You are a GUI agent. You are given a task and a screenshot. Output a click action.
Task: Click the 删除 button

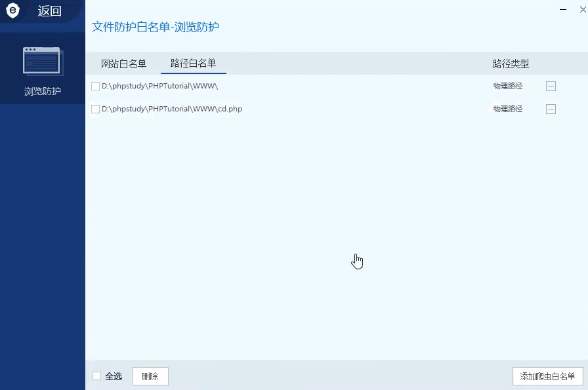150,376
